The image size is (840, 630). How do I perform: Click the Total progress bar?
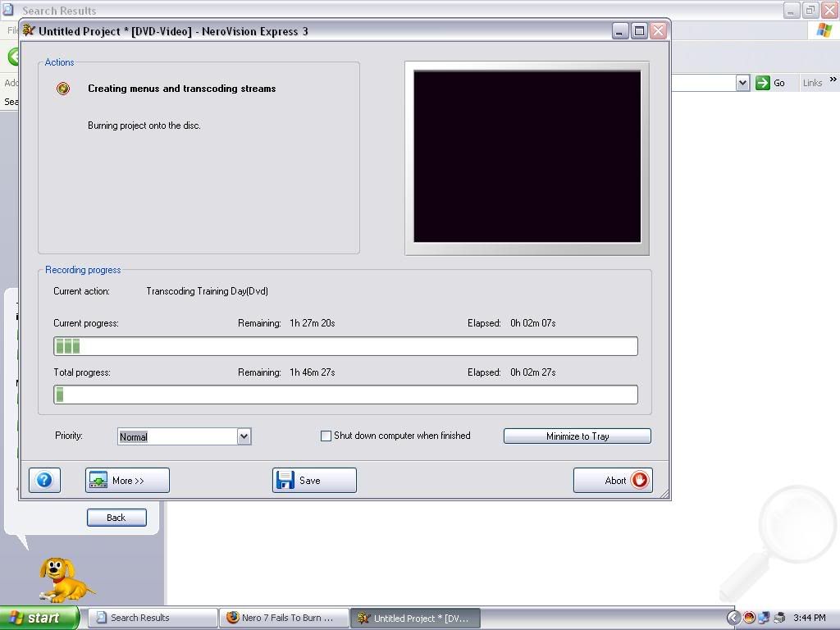pyautogui.click(x=345, y=395)
